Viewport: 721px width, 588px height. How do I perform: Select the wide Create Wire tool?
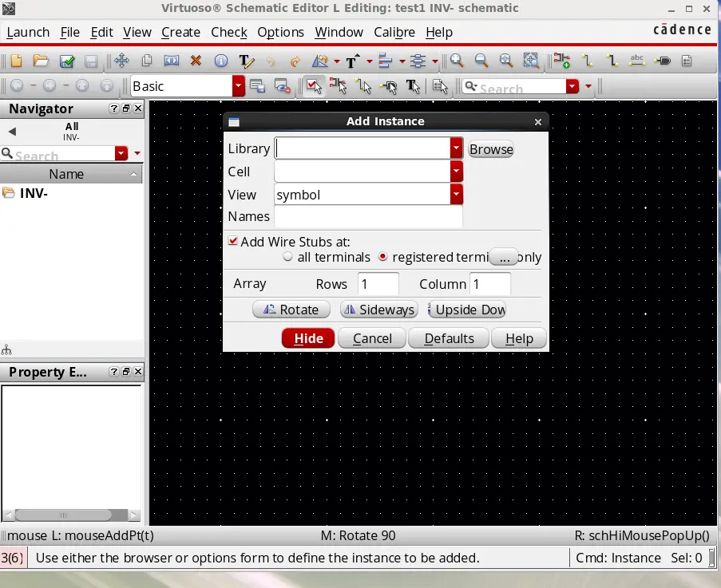coord(612,61)
